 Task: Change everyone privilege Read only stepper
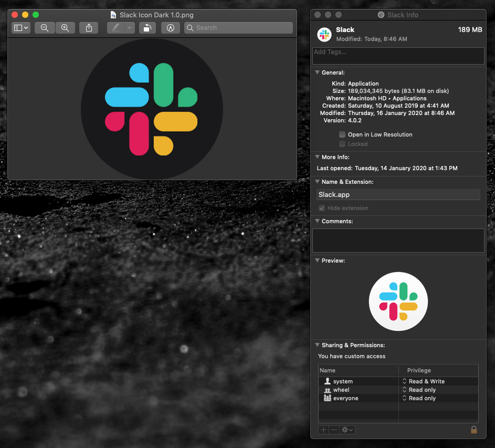pyautogui.click(x=404, y=398)
